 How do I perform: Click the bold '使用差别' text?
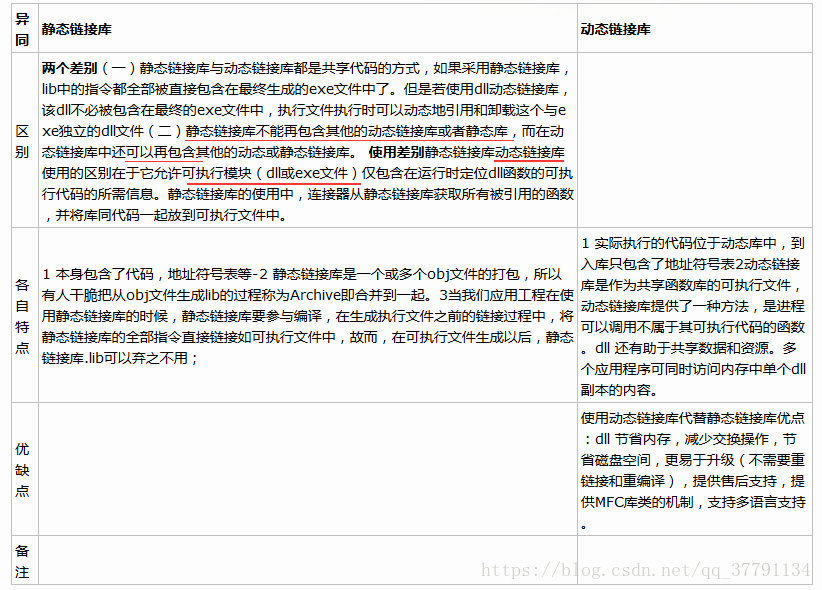396,152
